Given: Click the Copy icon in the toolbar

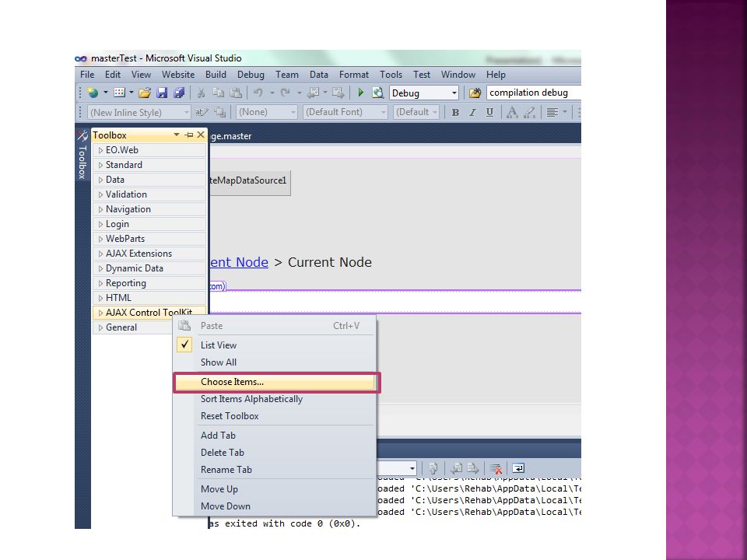Looking at the screenshot, I should pyautogui.click(x=218, y=93).
